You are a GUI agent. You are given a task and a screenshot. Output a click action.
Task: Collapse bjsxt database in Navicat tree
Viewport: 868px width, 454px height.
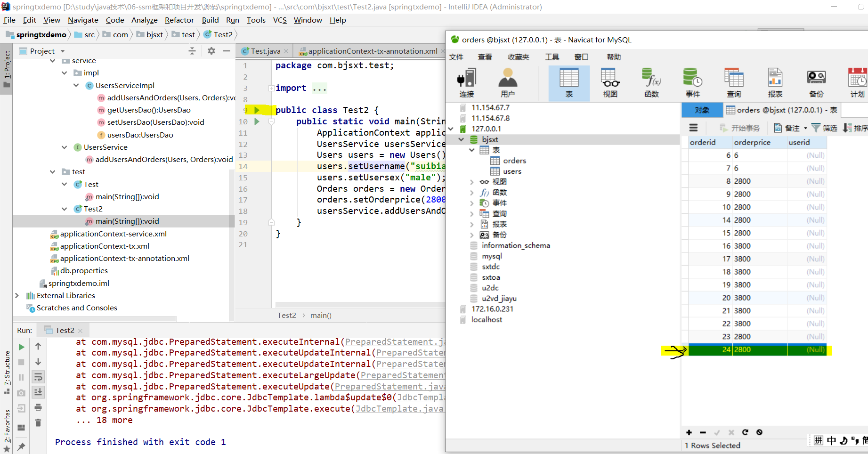461,139
